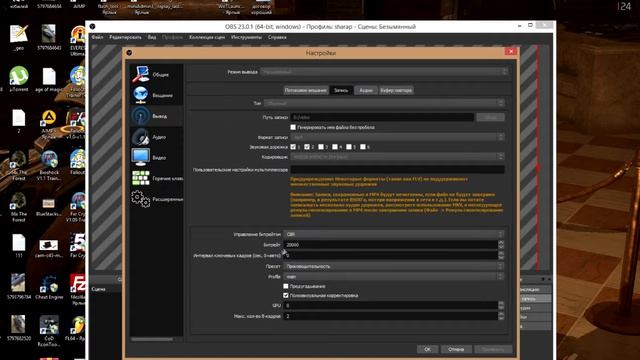The height and width of the screenshot is (360, 640).
Task: Open the Tools (Инструменты) menu
Action: 246,37
